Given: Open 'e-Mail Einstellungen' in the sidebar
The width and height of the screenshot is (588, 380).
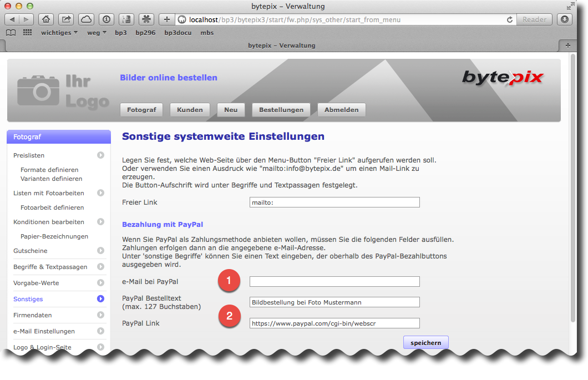Looking at the screenshot, I should pyautogui.click(x=44, y=331).
